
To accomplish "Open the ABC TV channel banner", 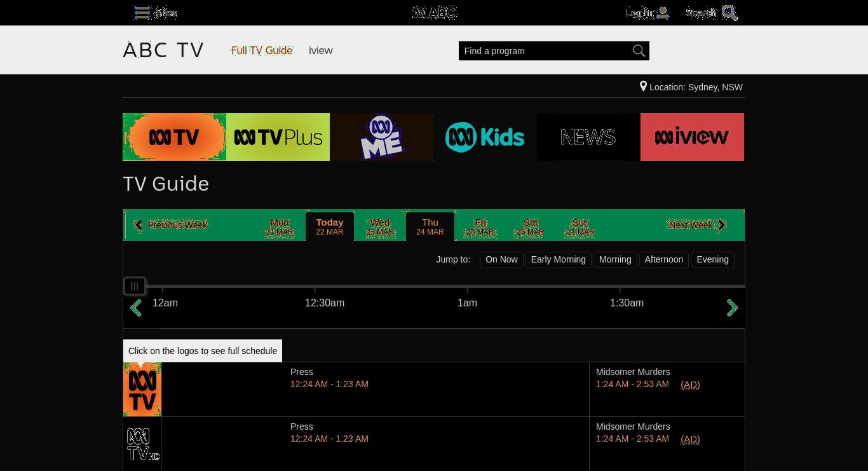I will pos(174,137).
